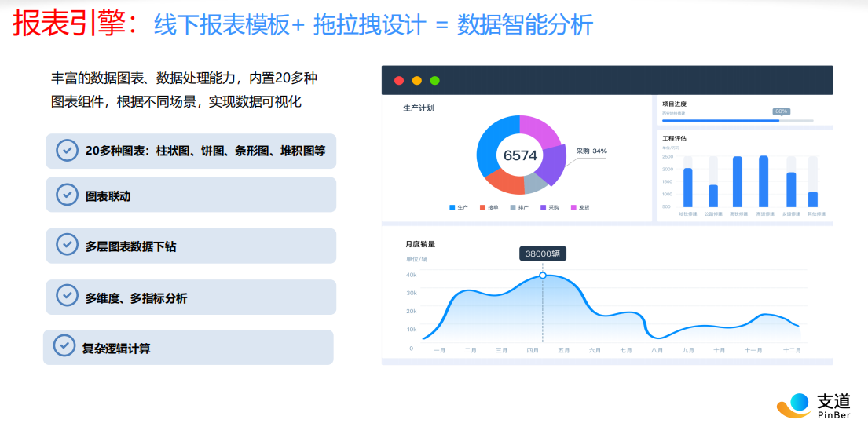This screenshot has width=868, height=427.
Task: Click the red window dot in dashboard header
Action: (399, 80)
